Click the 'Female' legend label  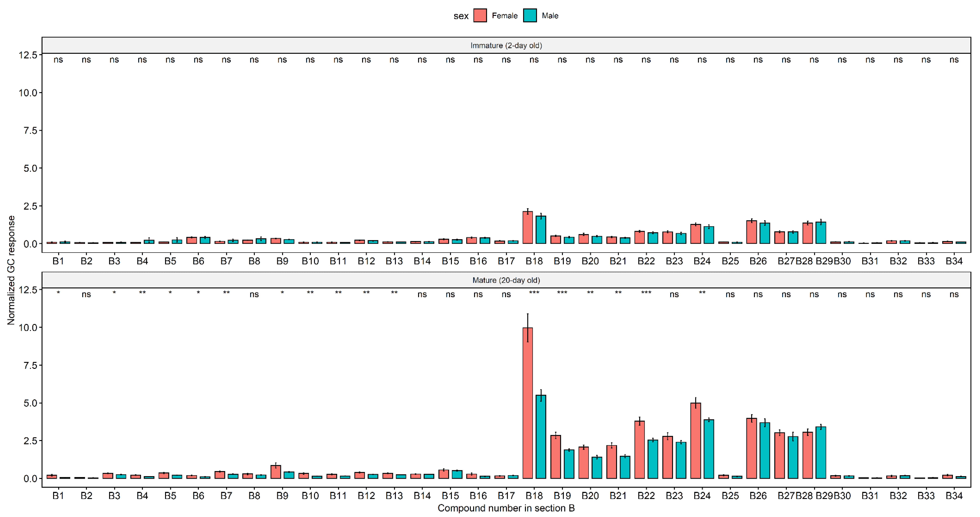coord(505,16)
